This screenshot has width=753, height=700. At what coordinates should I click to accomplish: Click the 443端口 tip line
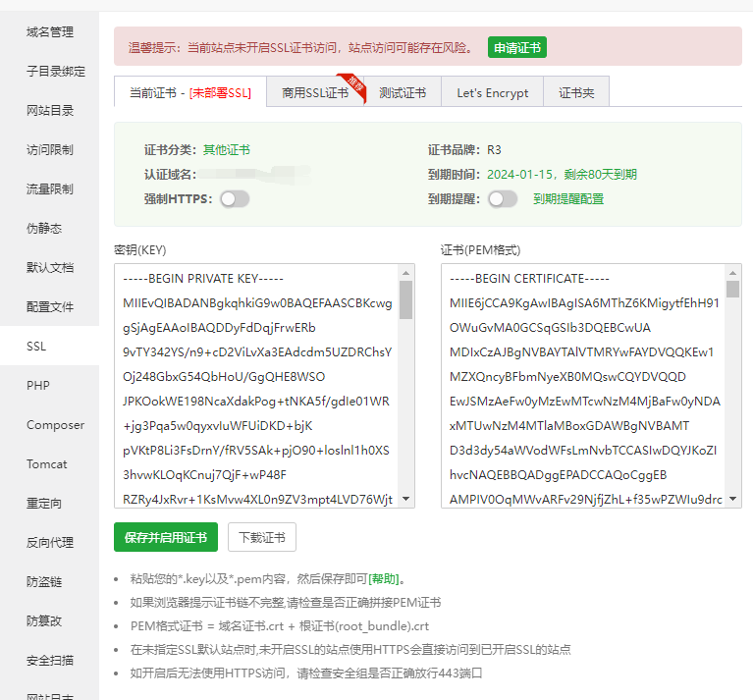[x=306, y=673]
